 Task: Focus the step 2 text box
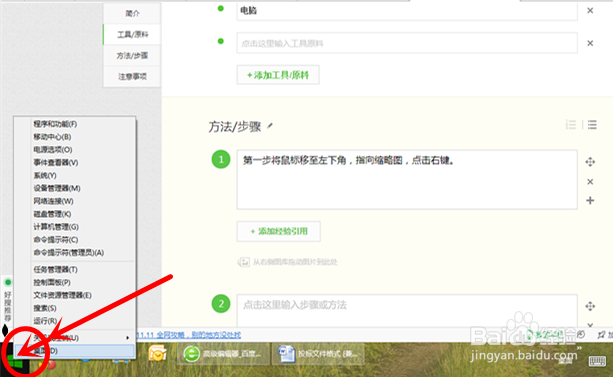pyautogui.click(x=407, y=311)
